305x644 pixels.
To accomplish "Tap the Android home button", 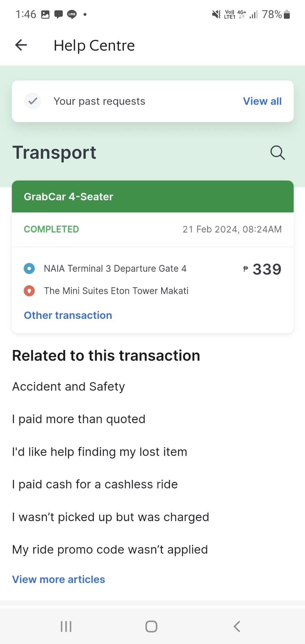I will (151, 626).
